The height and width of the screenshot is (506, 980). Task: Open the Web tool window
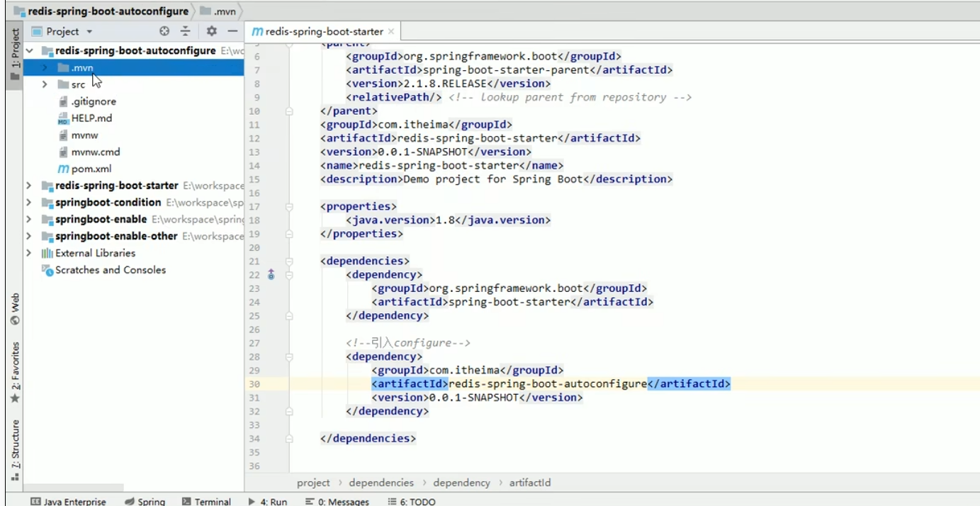pyautogui.click(x=15, y=309)
